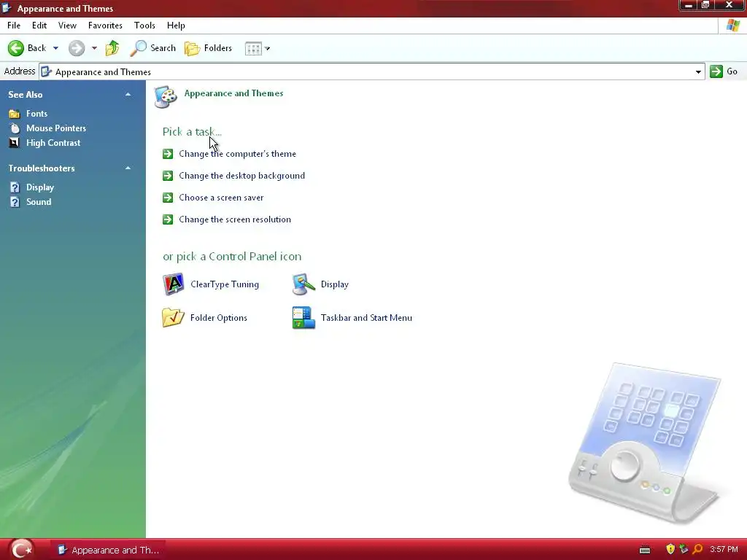The image size is (747, 560).
Task: Open Fonts from See Also
Action: coord(36,113)
